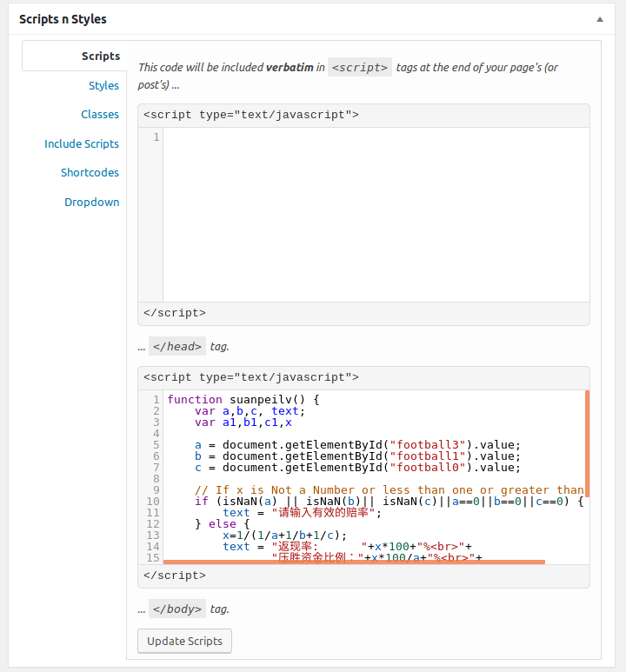Click the 'if (isNaN(a)' condition line
The image size is (626, 672).
390,502
